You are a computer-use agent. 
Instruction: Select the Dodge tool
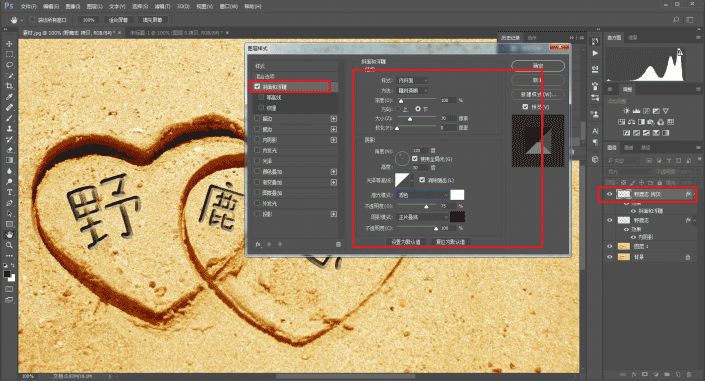[9, 182]
